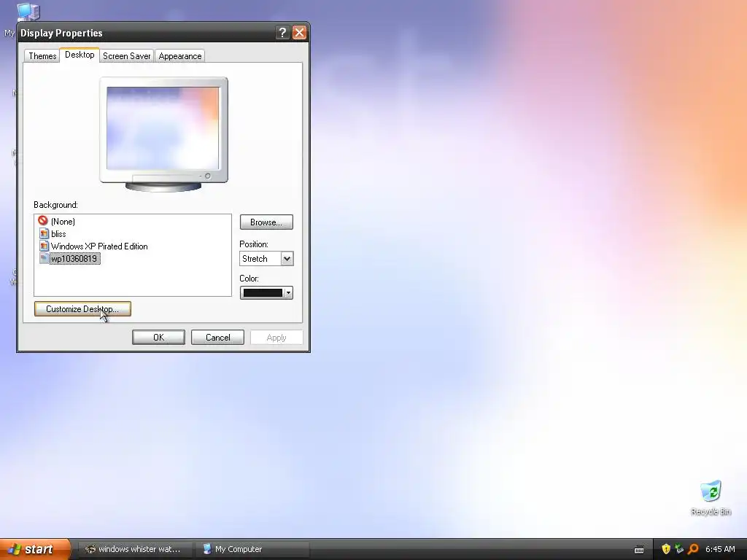747x560 pixels.
Task: Click the bliss wallpaper file icon
Action: coord(44,233)
